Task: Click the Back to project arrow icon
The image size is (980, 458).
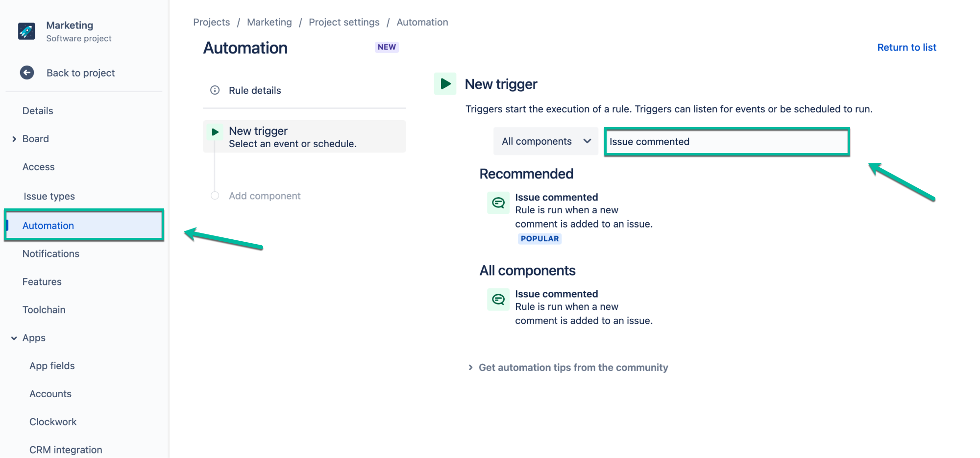Action: point(26,73)
